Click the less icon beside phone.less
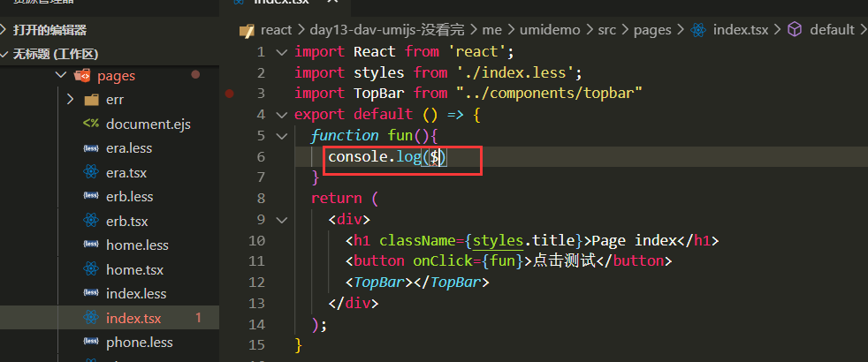The width and height of the screenshot is (868, 362). [x=91, y=342]
